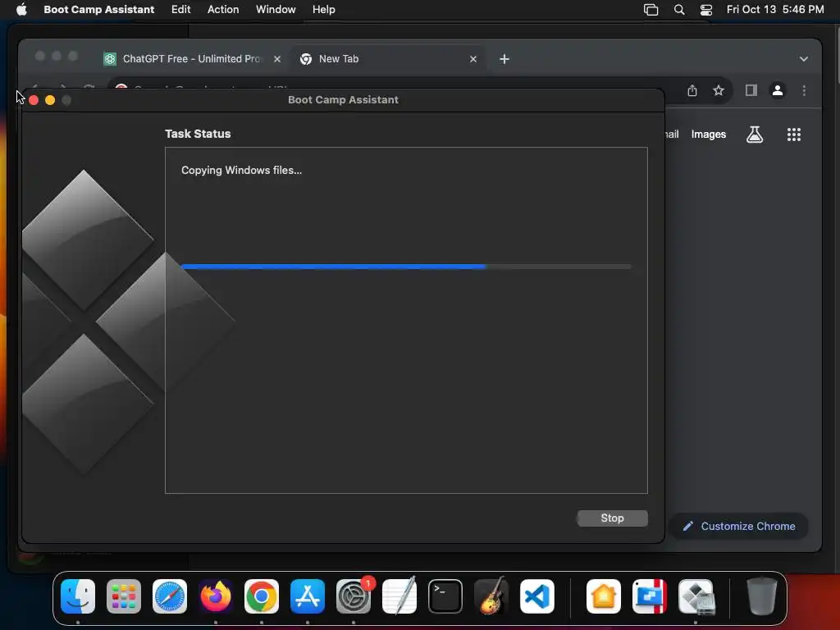
Task: Launch Firefox from the Dock
Action: [x=216, y=596]
